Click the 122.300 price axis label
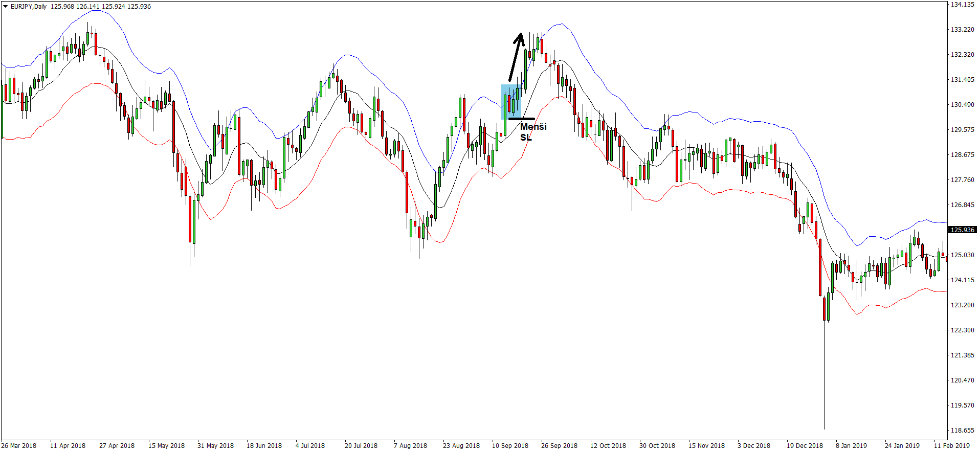The width and height of the screenshot is (980, 452). pyautogui.click(x=962, y=330)
